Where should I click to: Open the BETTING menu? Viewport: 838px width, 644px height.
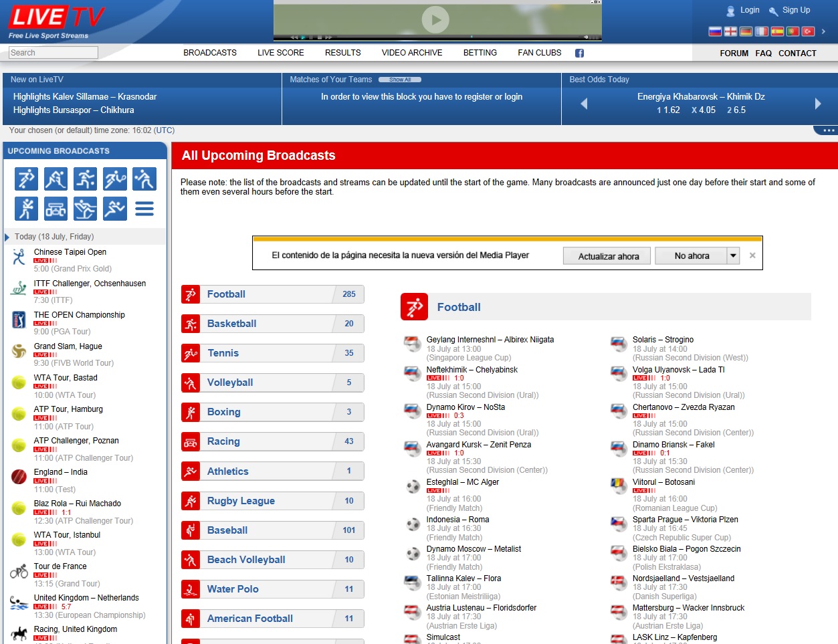click(x=480, y=53)
